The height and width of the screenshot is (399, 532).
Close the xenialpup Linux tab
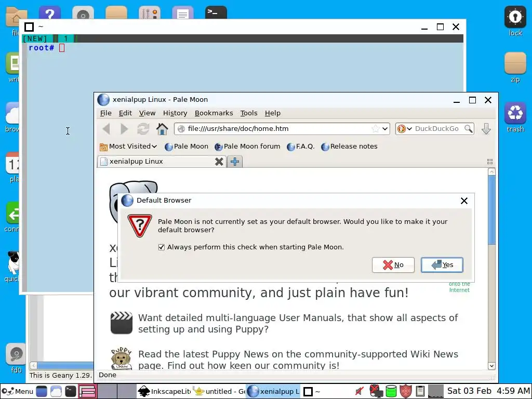[219, 162]
